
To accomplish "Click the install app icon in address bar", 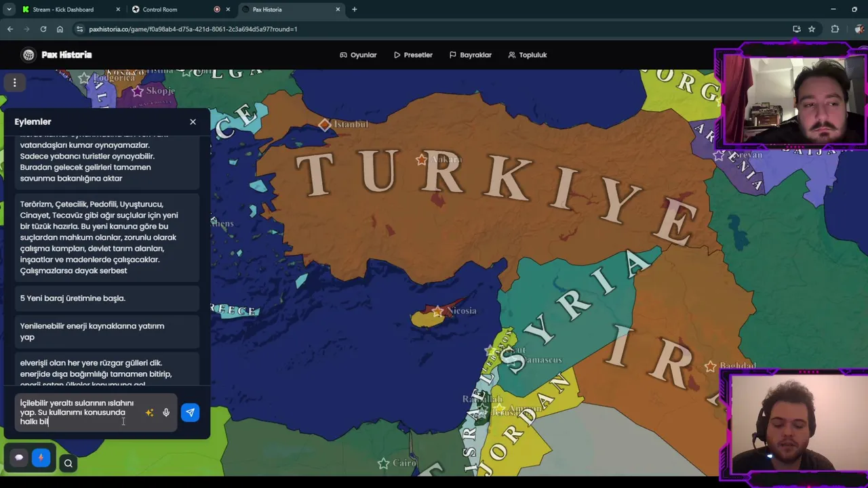I will tap(797, 29).
